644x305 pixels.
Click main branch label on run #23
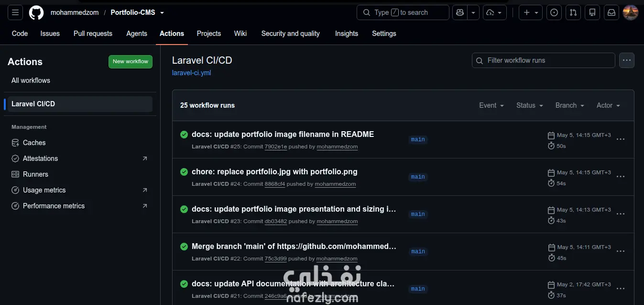point(418,214)
